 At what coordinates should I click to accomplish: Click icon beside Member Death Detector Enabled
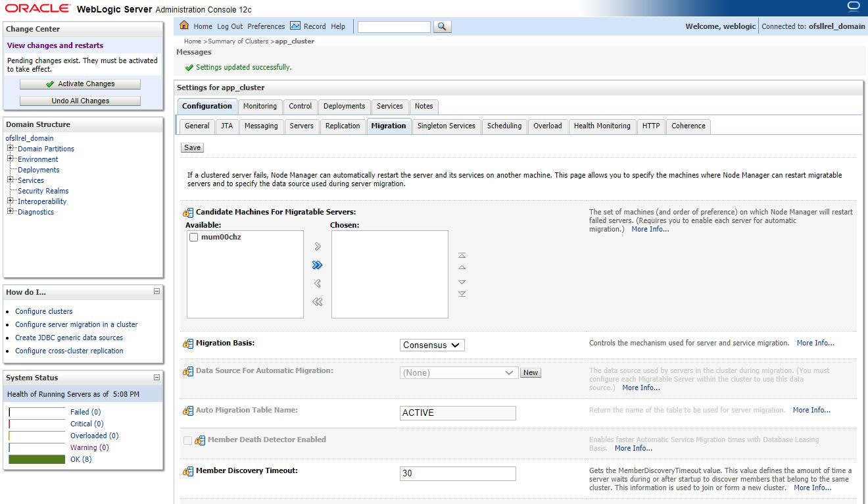point(201,440)
